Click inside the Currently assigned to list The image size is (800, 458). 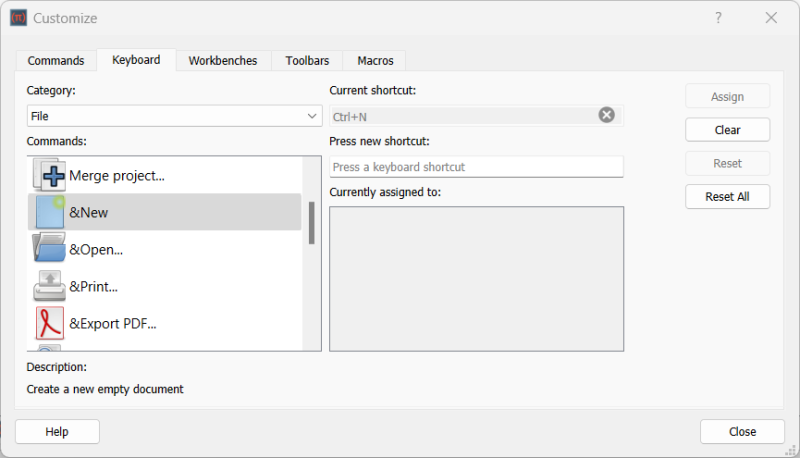[x=476, y=279]
